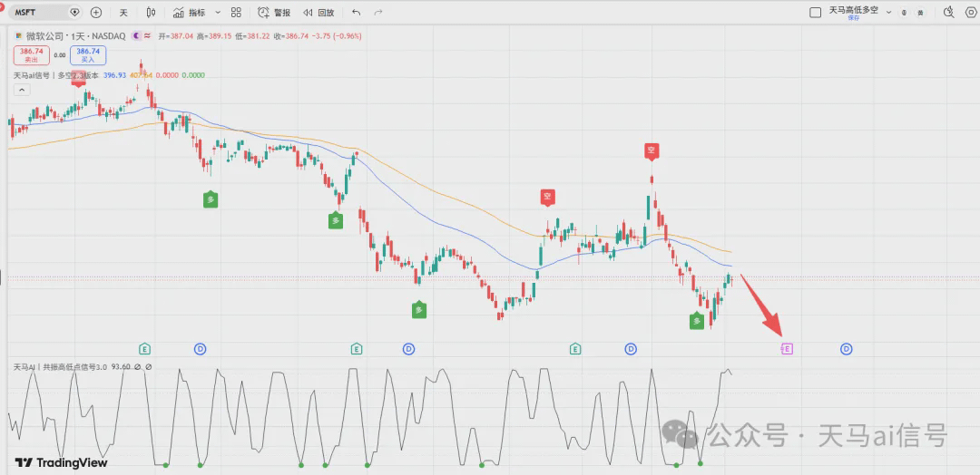This screenshot has width=980, height=475.
Task: Add a compare symbol with plus icon
Action: tap(95, 13)
